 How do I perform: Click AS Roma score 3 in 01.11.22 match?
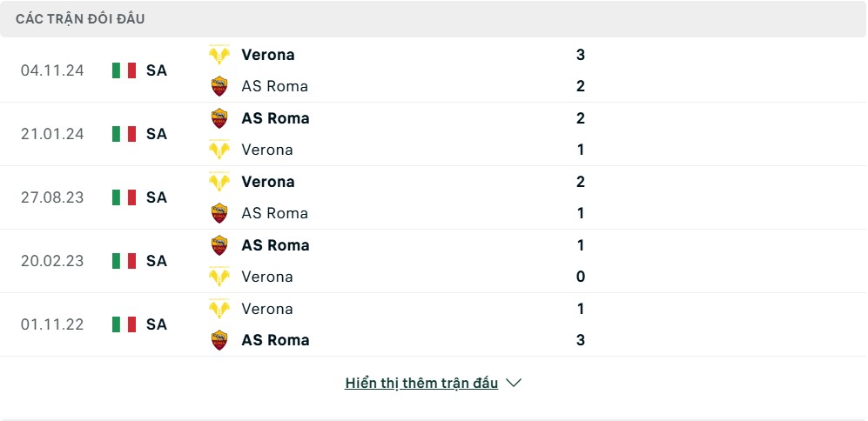(x=580, y=340)
